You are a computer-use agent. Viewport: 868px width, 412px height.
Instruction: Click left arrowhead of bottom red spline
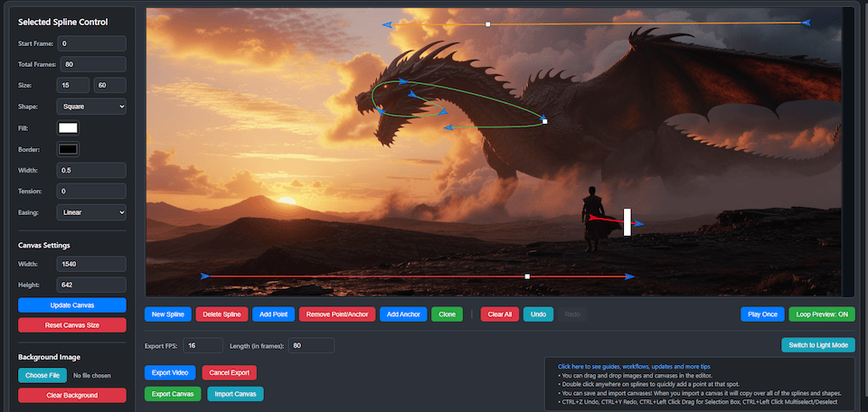tap(205, 276)
